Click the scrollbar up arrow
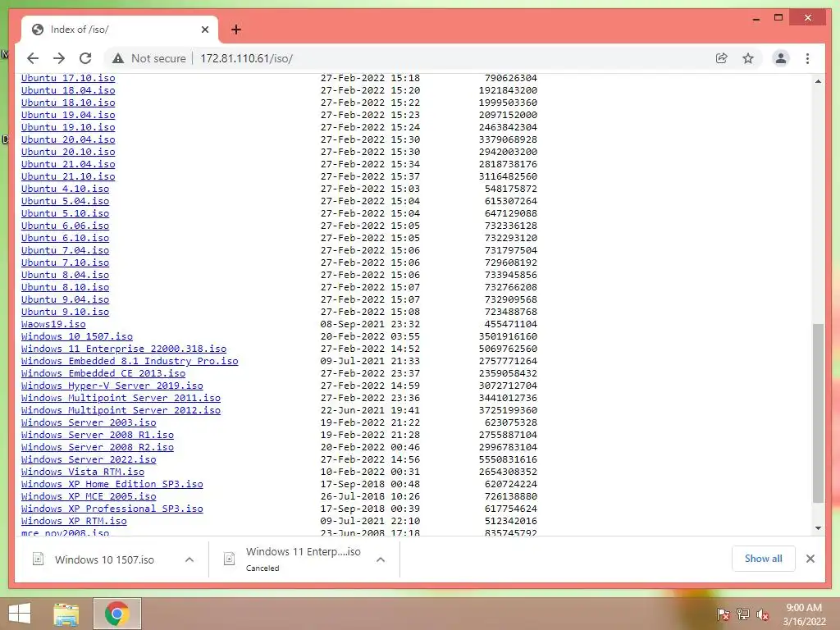This screenshot has height=630, width=840. (x=818, y=81)
